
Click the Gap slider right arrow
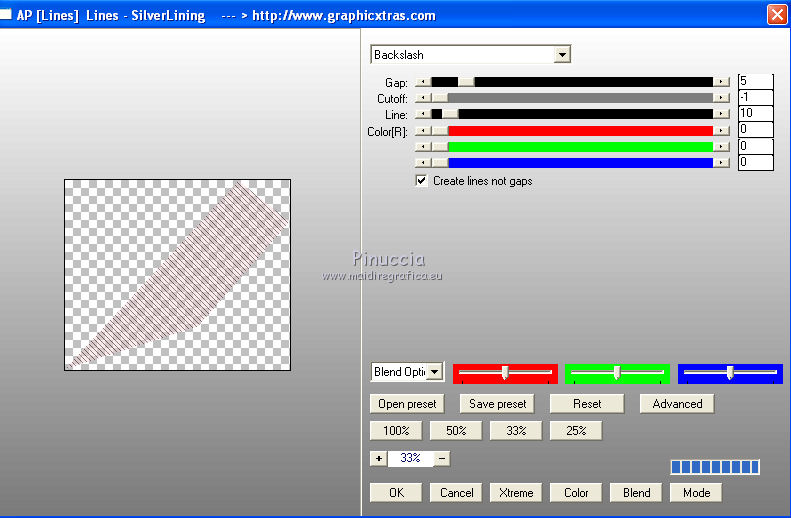point(721,82)
